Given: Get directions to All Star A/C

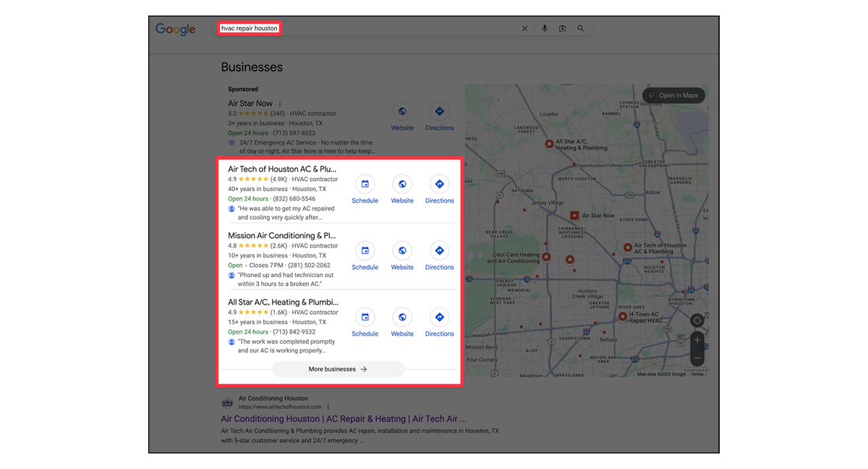Looking at the screenshot, I should 439,318.
